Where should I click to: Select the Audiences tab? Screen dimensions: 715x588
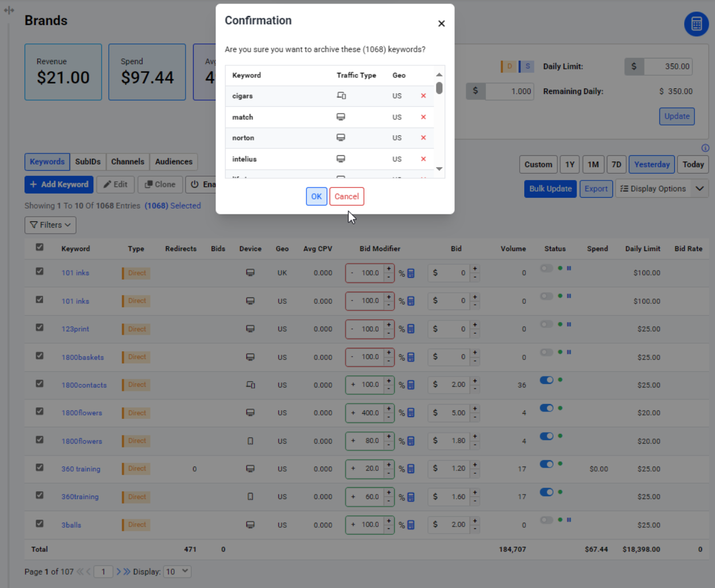[174, 162]
